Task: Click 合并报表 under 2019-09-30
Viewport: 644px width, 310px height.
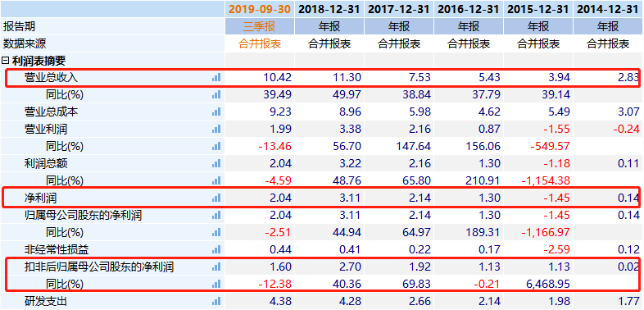Action: [x=260, y=43]
